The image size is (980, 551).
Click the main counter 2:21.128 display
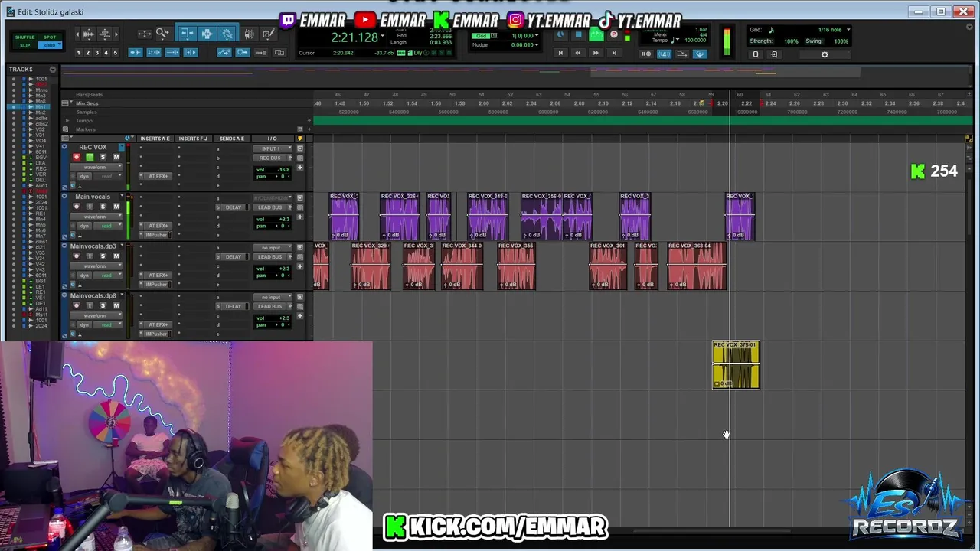354,37
